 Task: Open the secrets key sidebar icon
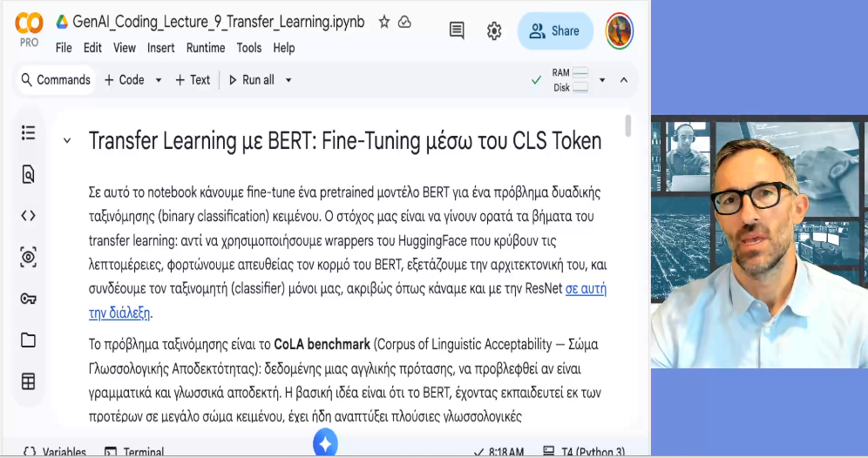point(28,299)
